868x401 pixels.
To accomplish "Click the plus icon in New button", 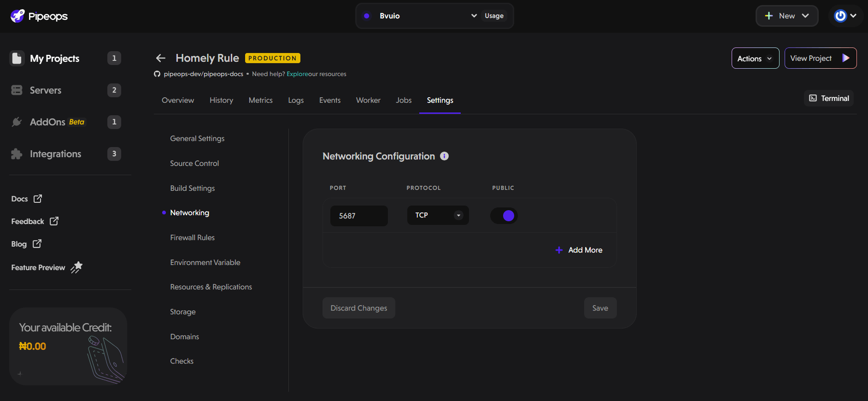I will click(769, 16).
